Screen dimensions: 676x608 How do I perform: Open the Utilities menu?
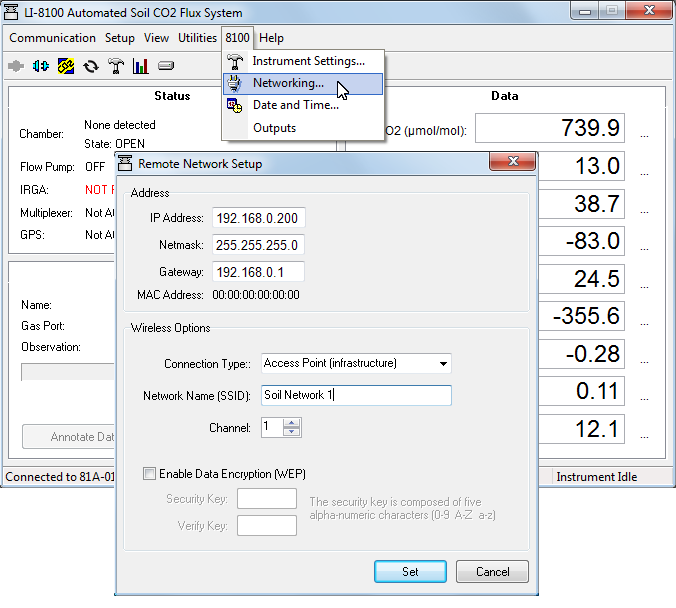tap(197, 38)
